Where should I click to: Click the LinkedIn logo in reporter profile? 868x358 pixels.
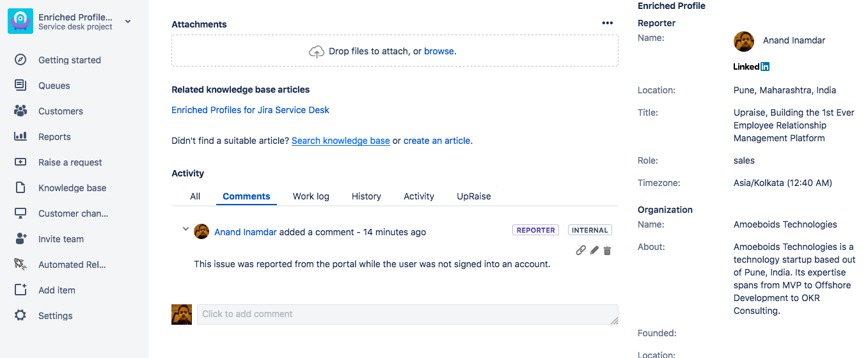751,66
